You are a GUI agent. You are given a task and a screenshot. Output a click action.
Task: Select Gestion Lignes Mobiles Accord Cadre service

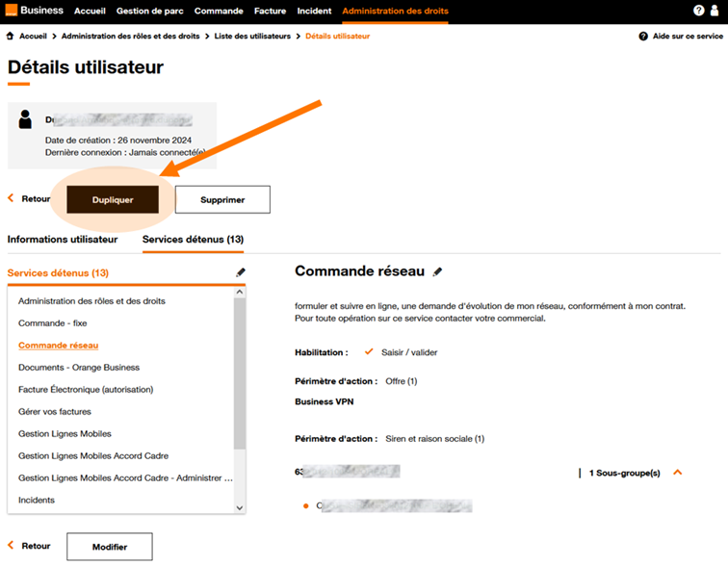pos(93,455)
